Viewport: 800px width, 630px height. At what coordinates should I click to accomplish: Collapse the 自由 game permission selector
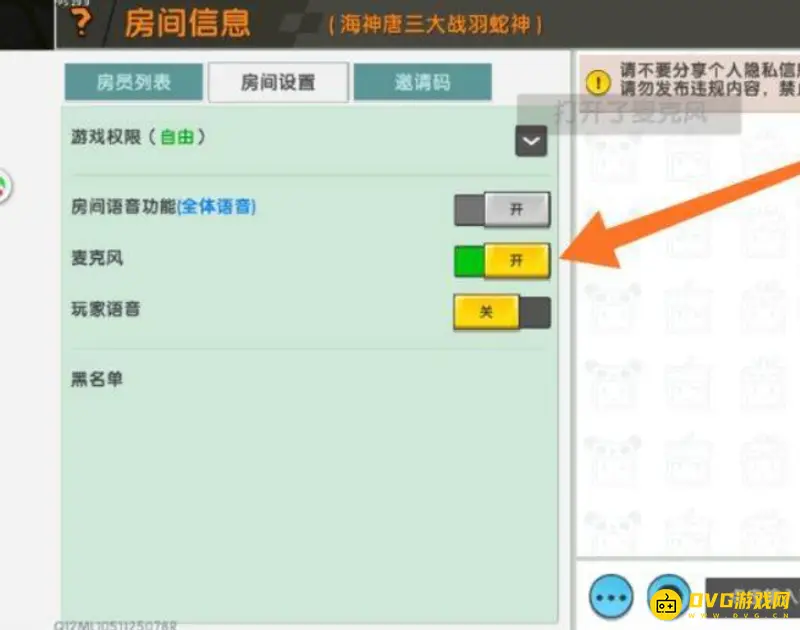coord(531,140)
